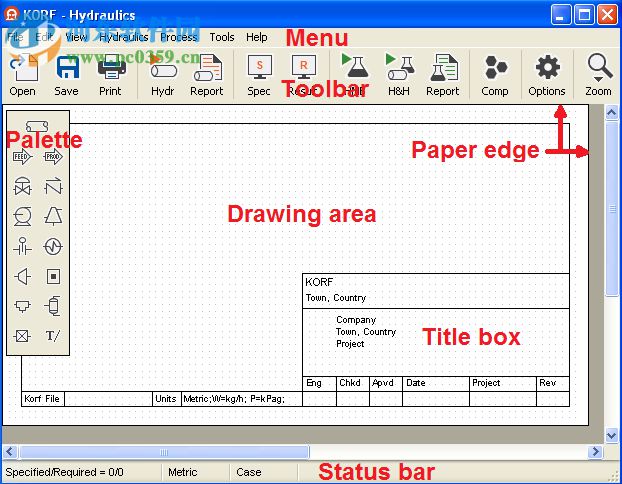The image size is (622, 484).
Task: Click 'Specified/Required = 0/0' in status bar
Action: (64, 472)
